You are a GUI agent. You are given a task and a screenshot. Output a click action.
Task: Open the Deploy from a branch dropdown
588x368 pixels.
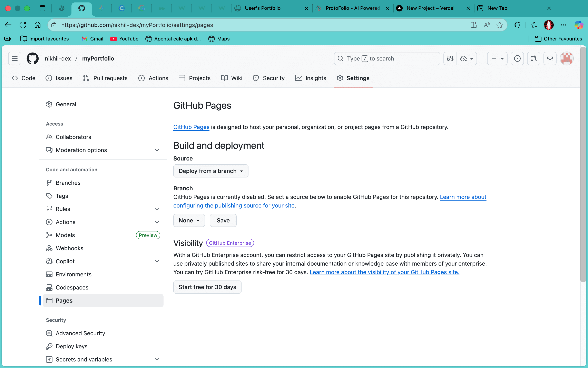(211, 171)
